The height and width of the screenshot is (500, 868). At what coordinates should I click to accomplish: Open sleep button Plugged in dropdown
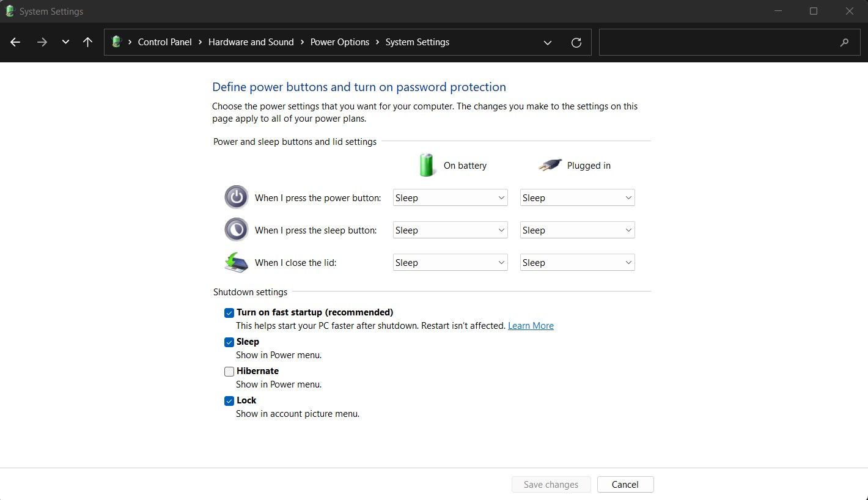point(577,230)
